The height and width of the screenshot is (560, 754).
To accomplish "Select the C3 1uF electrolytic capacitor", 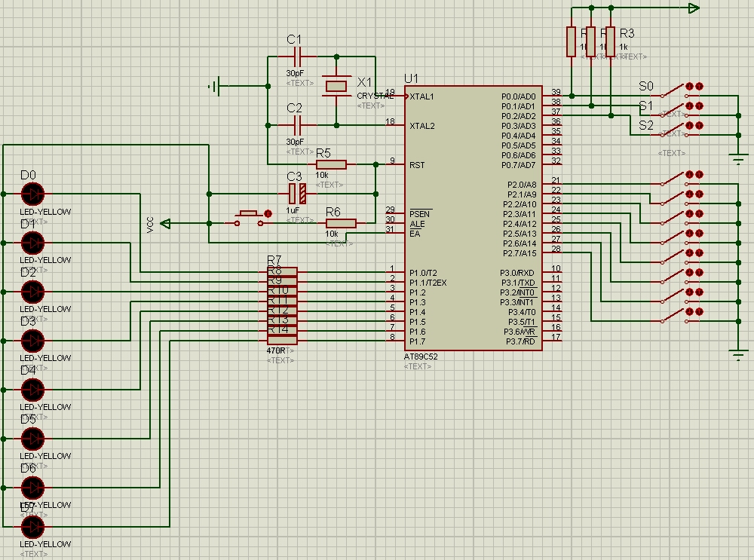I will point(297,194).
